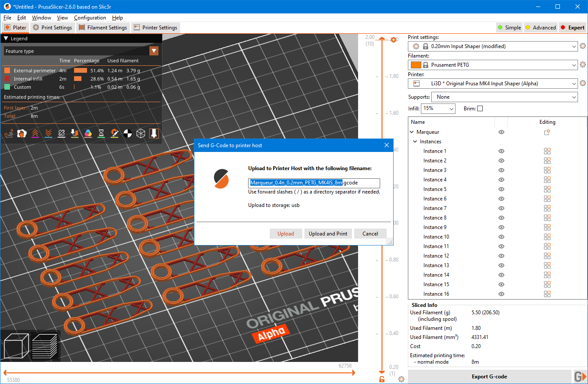Open the Print settings gear icon

pos(583,46)
